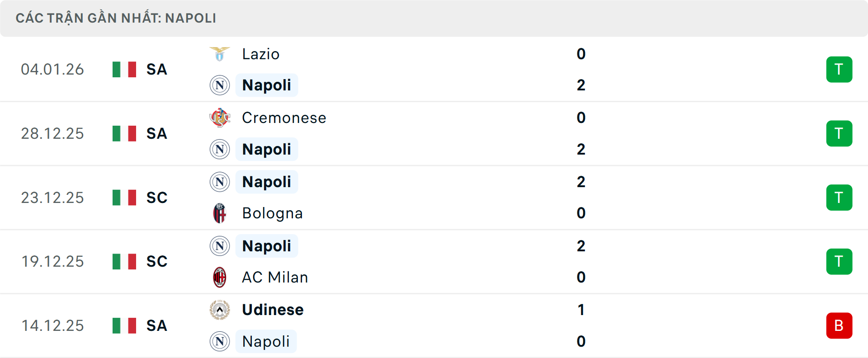Viewport: 868px width, 358px height.
Task: Select the Napoli club badge next to Lazio match
Action: point(220,85)
